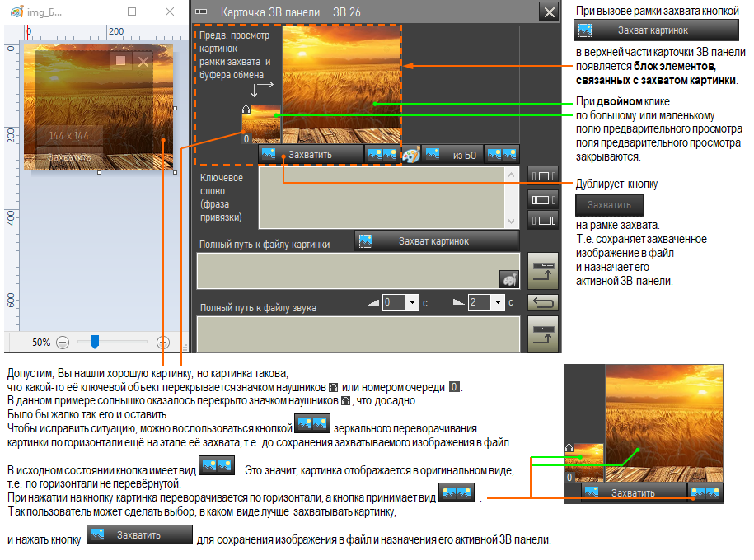Click 'Захватить' below the preview in the card panel
This screenshot has height=560, width=754.
pyautogui.click(x=311, y=154)
